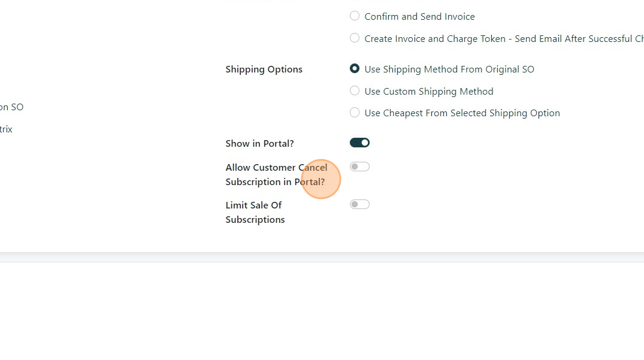Click 'Allow Customer Cancel Subscription in Portal?' label
Image resolution: width=644 pixels, height=360 pixels.
(x=276, y=174)
